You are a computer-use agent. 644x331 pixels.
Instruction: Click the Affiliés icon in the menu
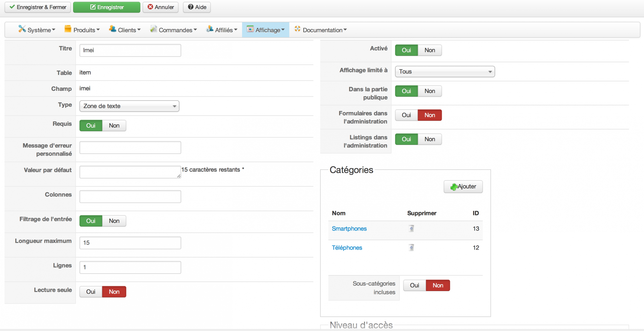pos(210,29)
